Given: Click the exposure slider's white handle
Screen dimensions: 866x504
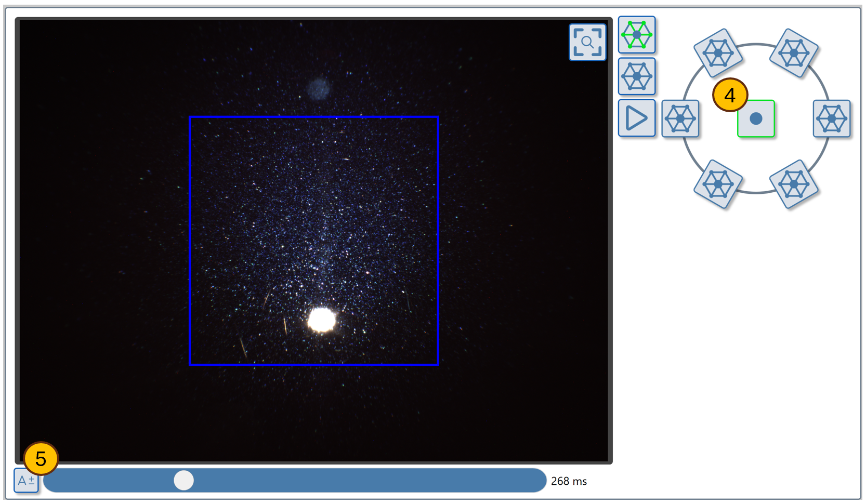Looking at the screenshot, I should point(183,480).
